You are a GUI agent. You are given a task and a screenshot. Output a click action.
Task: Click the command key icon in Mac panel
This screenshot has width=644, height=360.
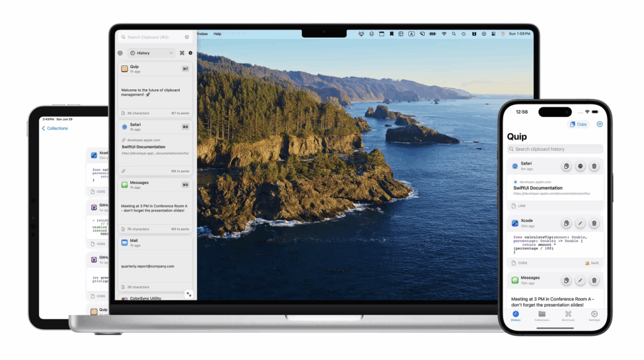(x=182, y=53)
